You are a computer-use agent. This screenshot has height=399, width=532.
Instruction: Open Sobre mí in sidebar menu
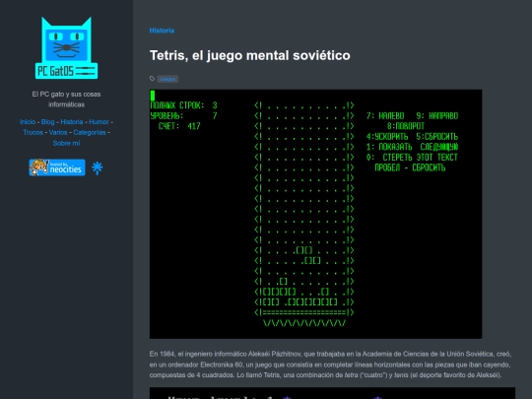pos(67,143)
